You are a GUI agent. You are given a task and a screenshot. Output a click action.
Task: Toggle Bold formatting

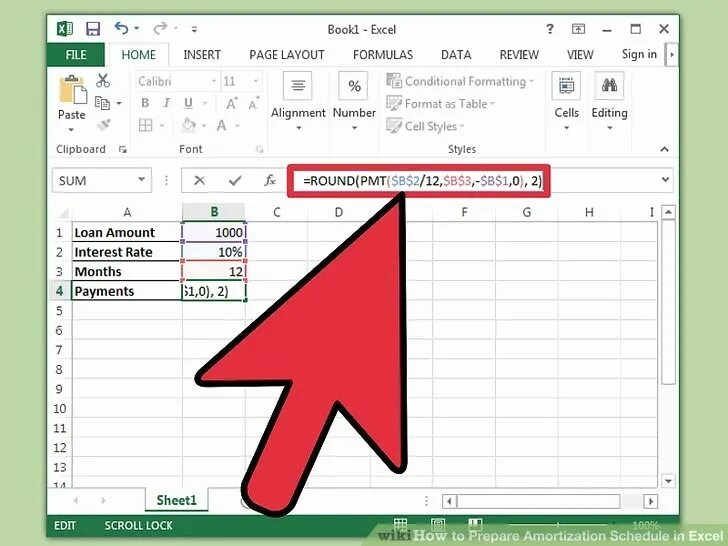point(145,103)
